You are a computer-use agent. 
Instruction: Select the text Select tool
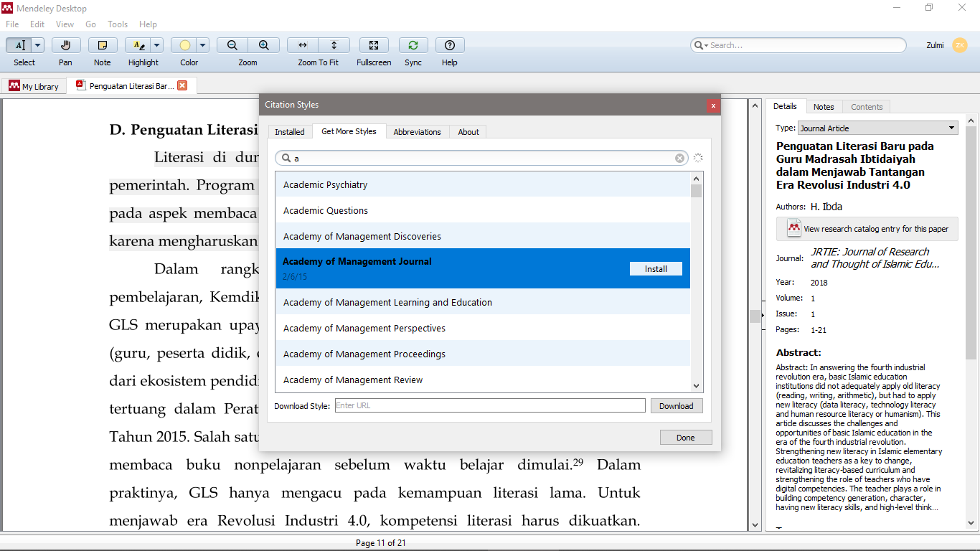19,45
